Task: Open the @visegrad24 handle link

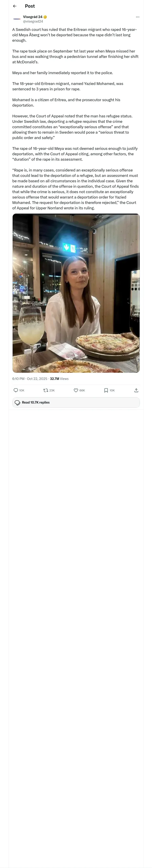Action: coord(33,21)
